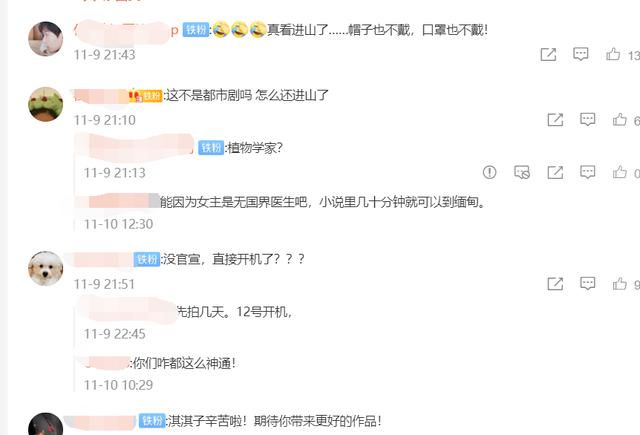Open replies for 没官宣 comment
Viewport: 640px width, 435px height.
click(587, 284)
